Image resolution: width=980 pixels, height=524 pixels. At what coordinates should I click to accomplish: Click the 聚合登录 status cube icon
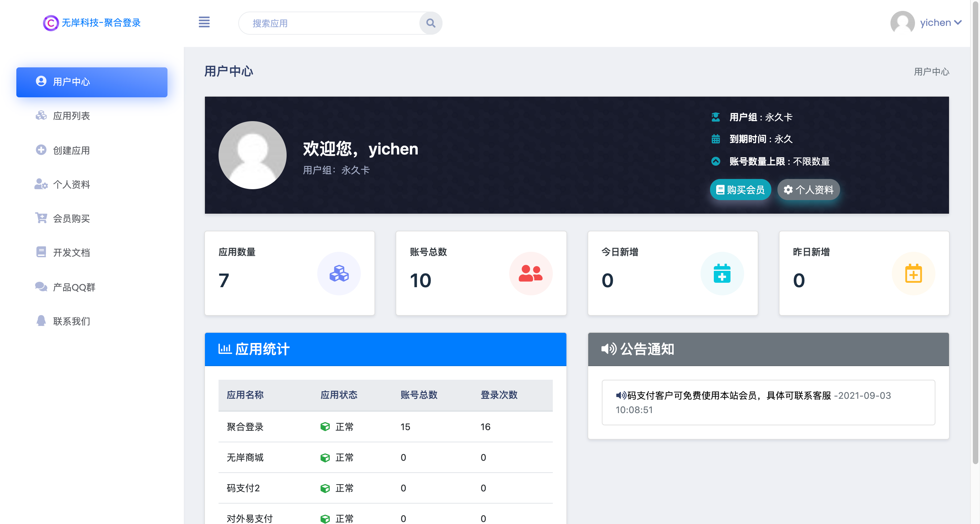pos(325,427)
